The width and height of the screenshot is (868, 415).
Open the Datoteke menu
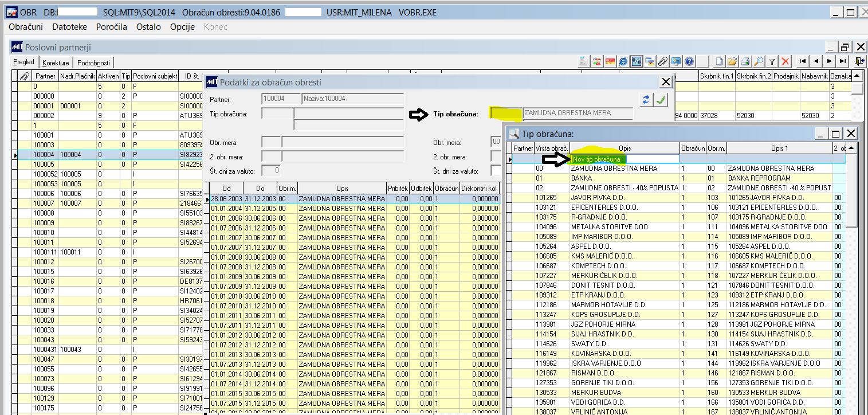point(70,27)
